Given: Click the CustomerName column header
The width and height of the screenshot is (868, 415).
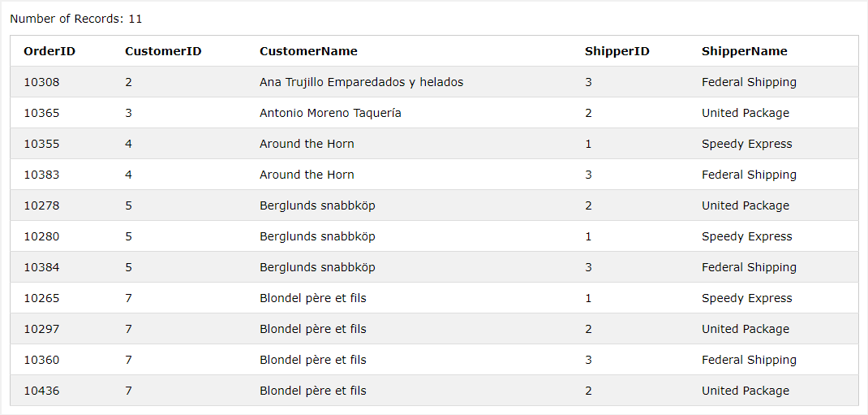Looking at the screenshot, I should (308, 51).
